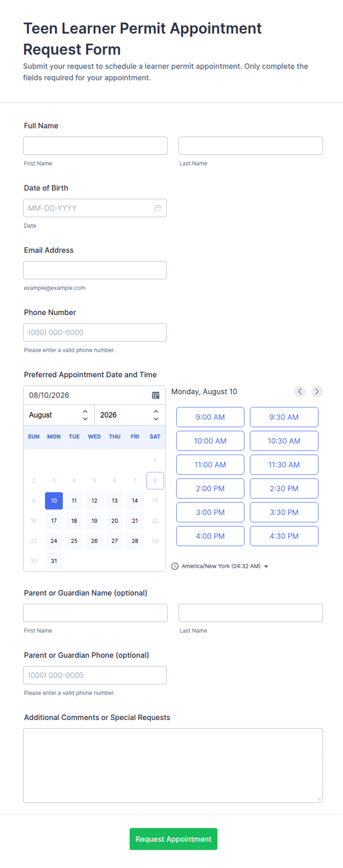The width and height of the screenshot is (343, 868).
Task: Click the Additional Comments text area
Action: point(173,765)
